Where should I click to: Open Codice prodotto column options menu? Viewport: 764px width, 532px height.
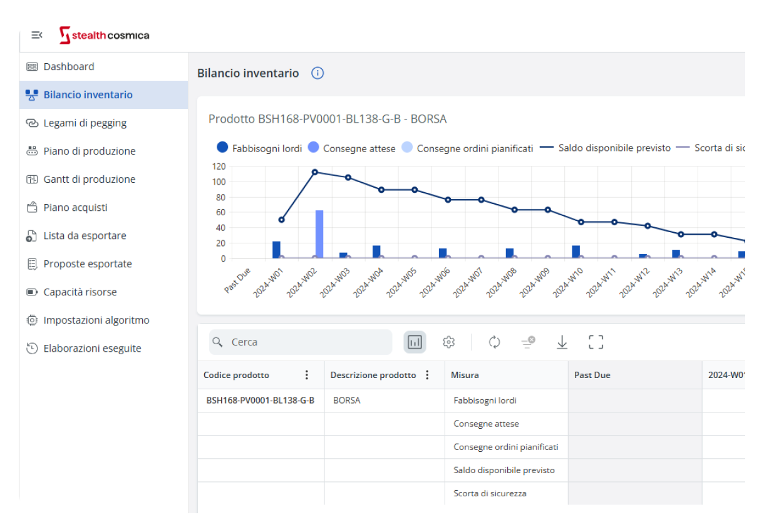(x=307, y=375)
